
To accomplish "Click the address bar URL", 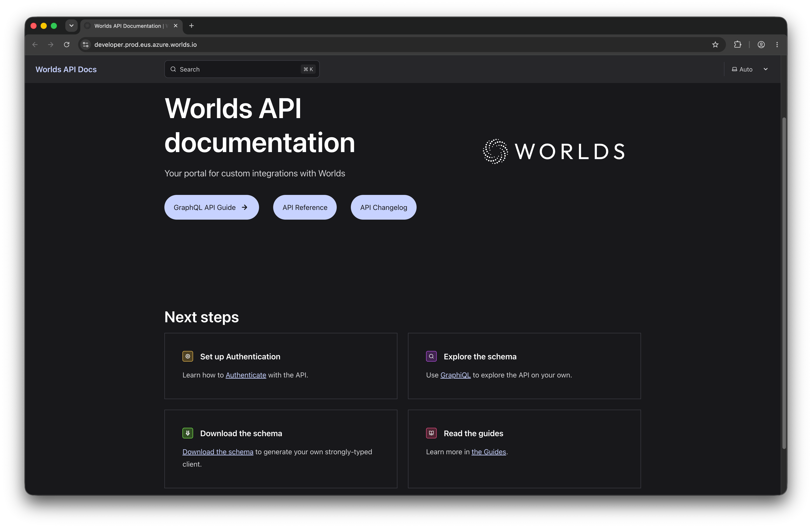I will (145, 45).
